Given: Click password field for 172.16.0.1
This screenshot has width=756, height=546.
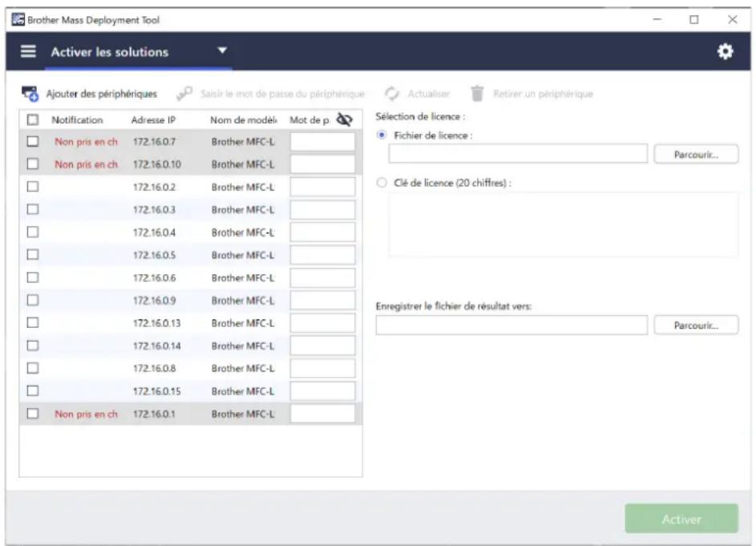Looking at the screenshot, I should (x=322, y=414).
